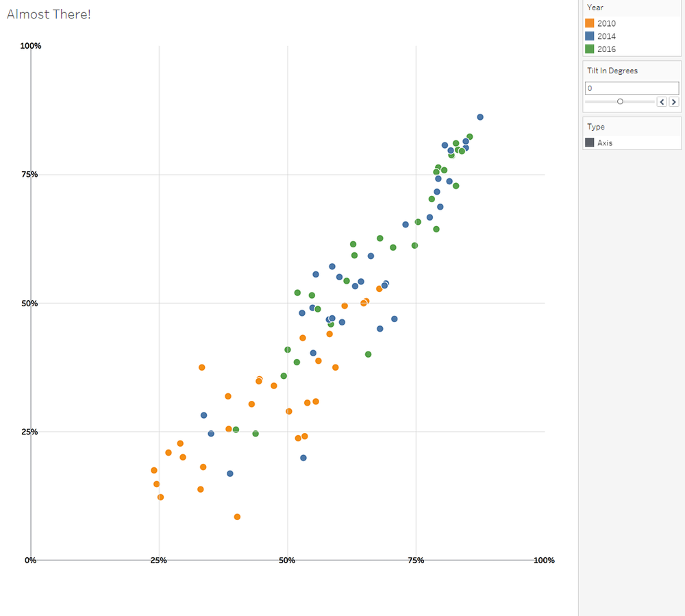Click the lowest orange data point around 8%
The width and height of the screenshot is (685, 616).
236,517
